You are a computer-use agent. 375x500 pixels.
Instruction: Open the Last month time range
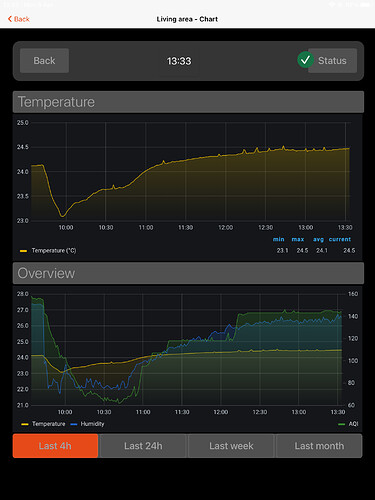pos(319,446)
